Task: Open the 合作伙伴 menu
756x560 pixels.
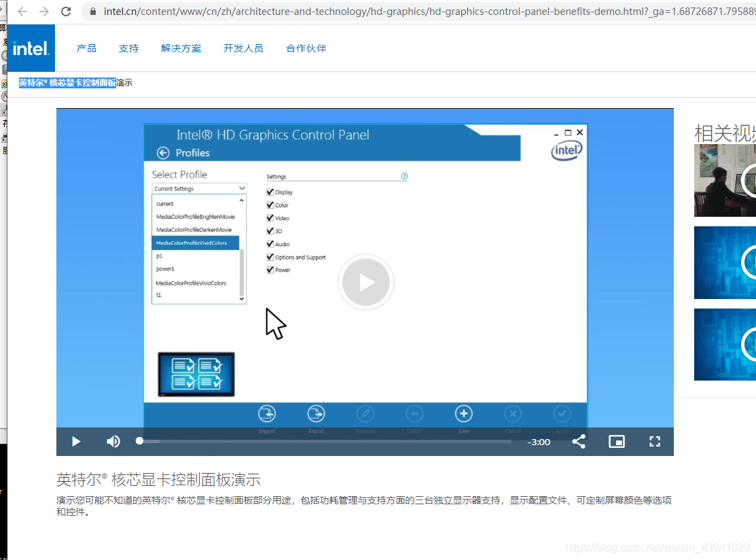Action: tap(306, 48)
